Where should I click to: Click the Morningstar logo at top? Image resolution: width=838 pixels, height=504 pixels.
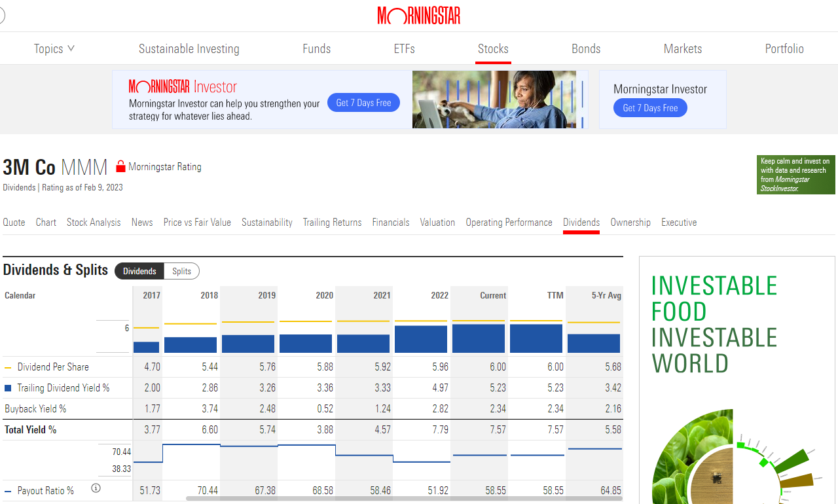pos(418,16)
